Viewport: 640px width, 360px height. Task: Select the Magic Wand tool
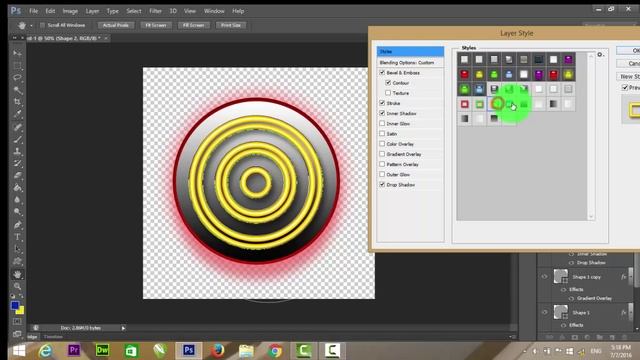18,90
